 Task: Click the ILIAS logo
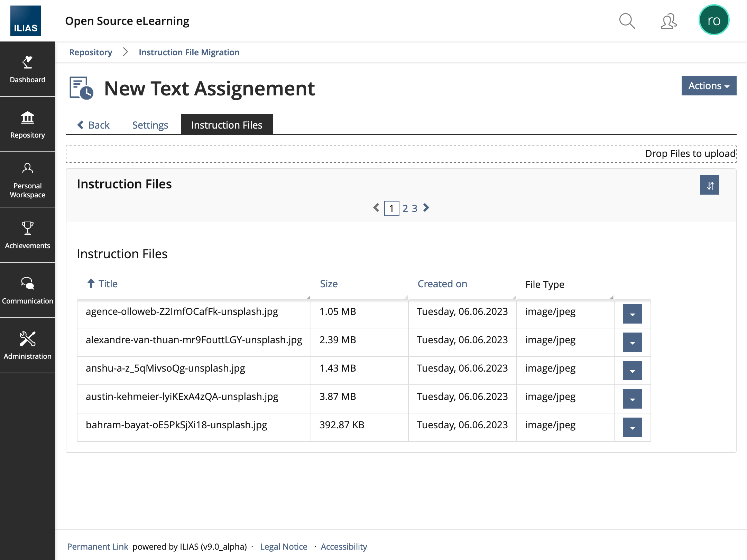point(26,21)
